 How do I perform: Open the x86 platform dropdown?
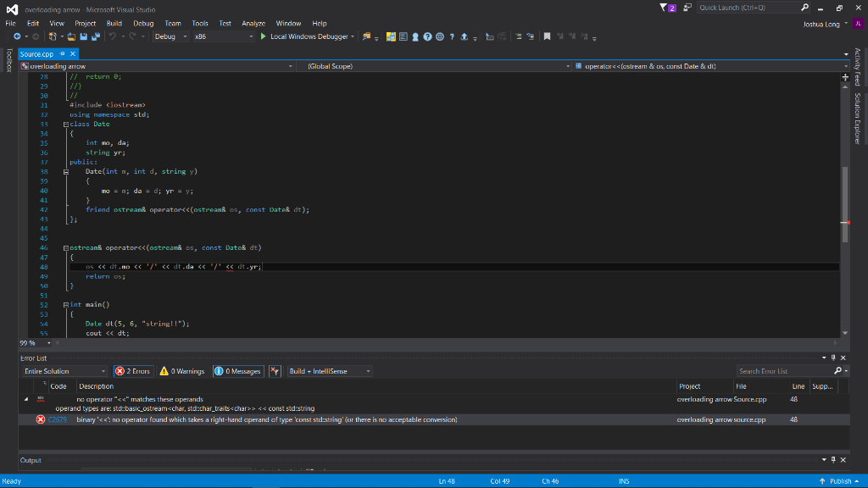point(222,36)
